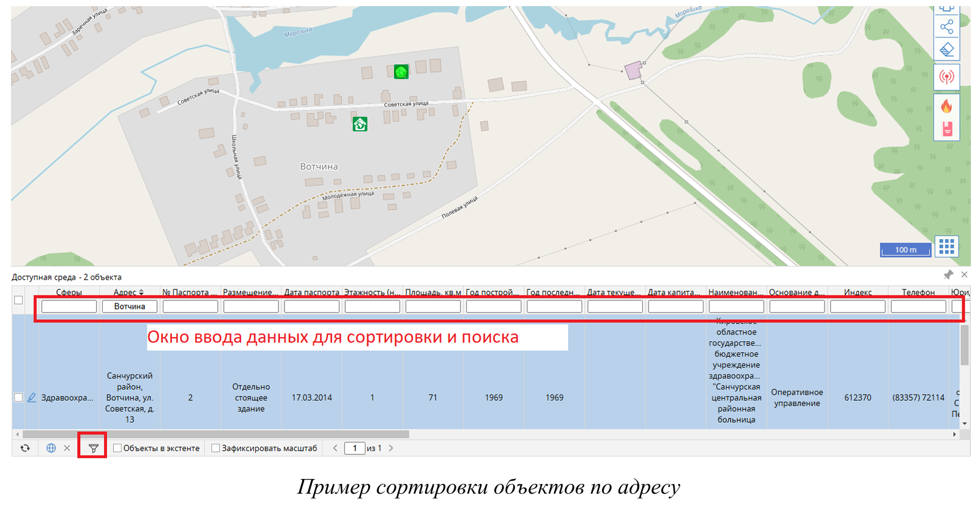
Task: Click the horizontal scrollbar of the table
Action: (215, 434)
